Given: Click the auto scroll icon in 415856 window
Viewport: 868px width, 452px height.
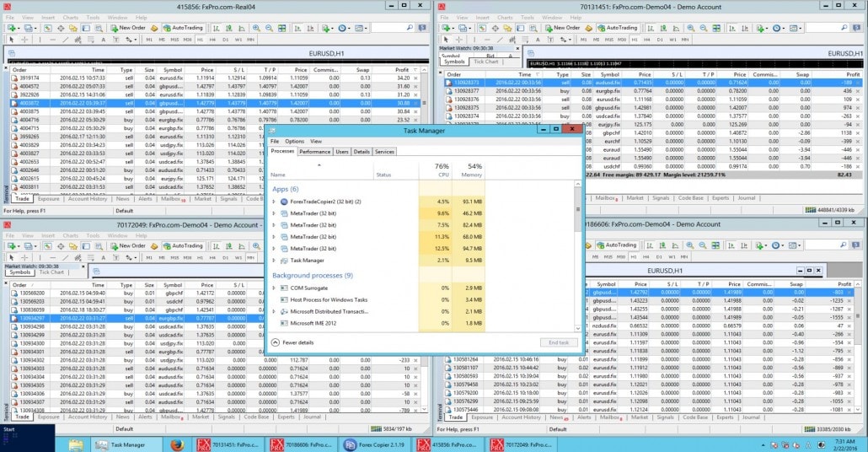Looking at the screenshot, I should coord(297,28).
